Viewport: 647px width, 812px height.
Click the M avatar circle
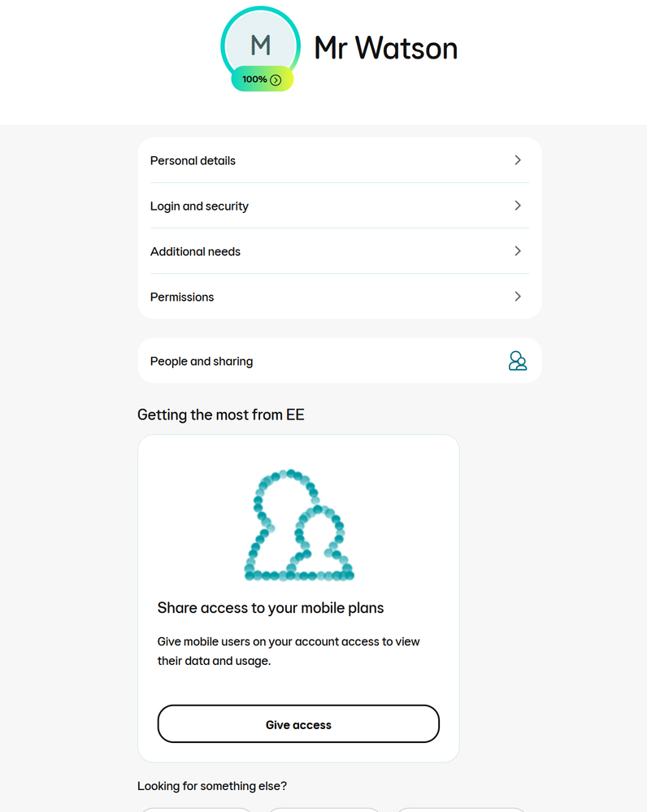pyautogui.click(x=261, y=46)
